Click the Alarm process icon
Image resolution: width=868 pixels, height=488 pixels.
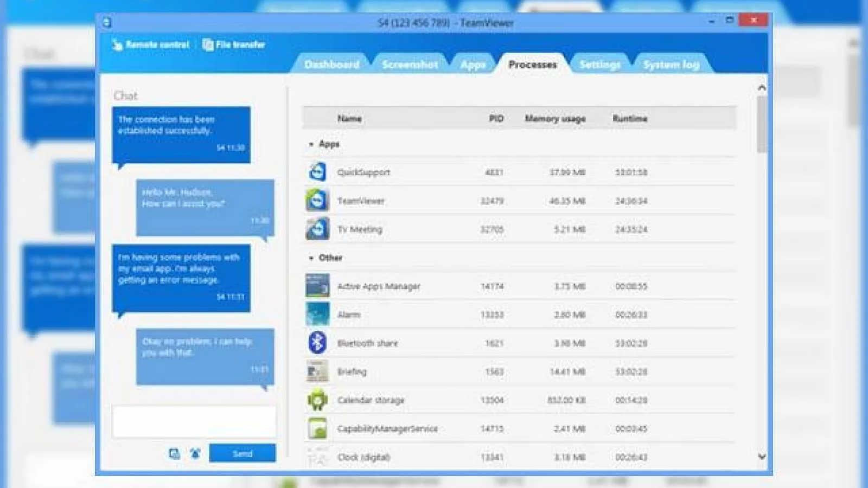317,314
